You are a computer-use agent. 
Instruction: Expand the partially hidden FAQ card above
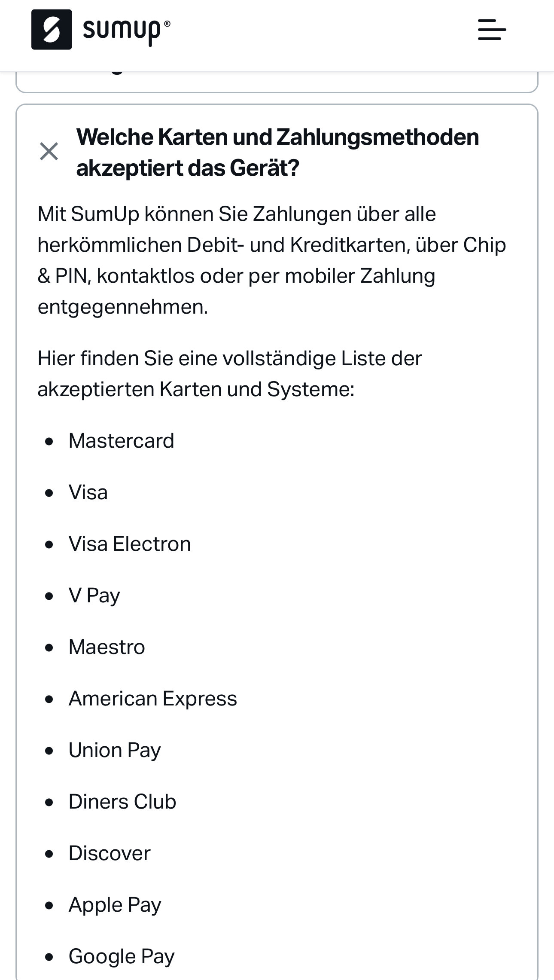(x=277, y=82)
